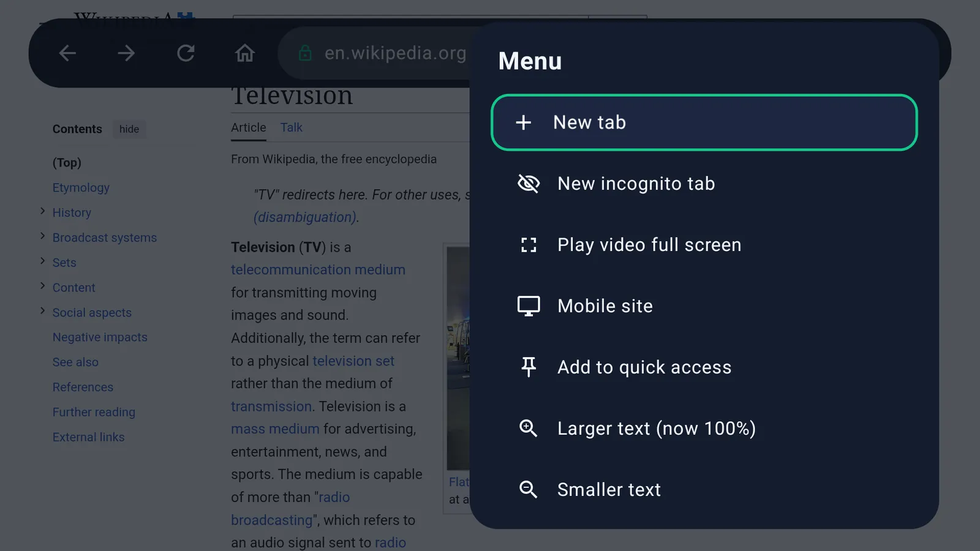Expand the Social aspects chevron
Image resolution: width=980 pixels, height=551 pixels.
(x=42, y=311)
